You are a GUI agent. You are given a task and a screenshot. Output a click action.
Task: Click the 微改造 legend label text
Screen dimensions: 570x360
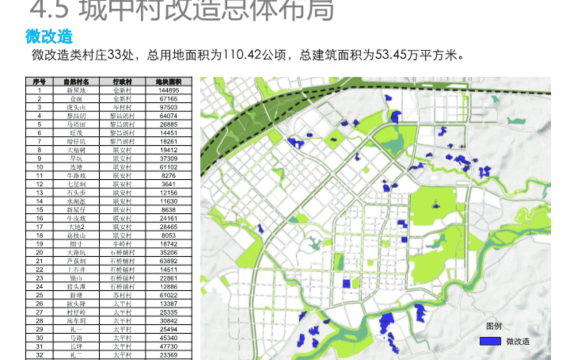518,341
